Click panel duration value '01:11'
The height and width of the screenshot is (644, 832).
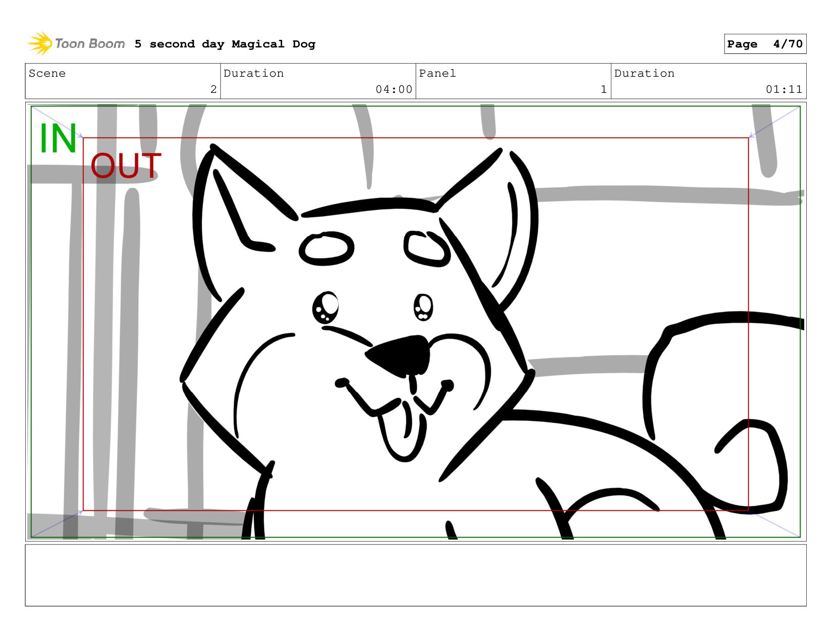click(x=784, y=89)
